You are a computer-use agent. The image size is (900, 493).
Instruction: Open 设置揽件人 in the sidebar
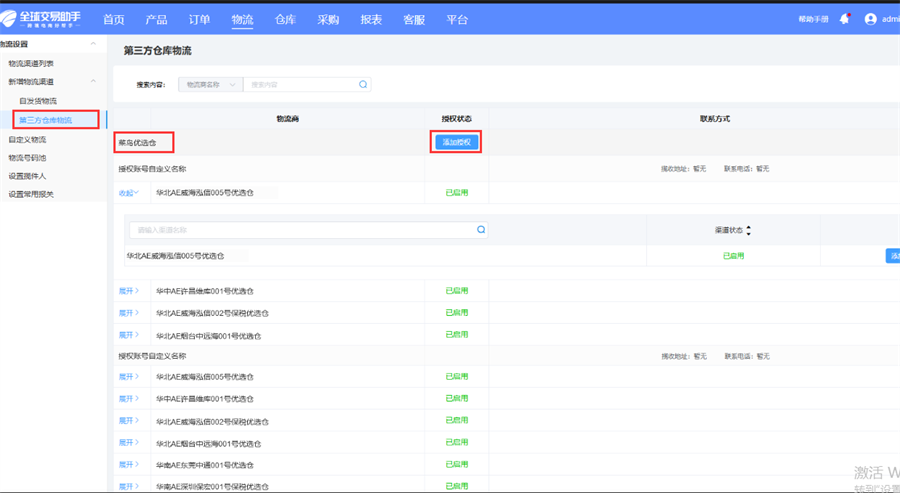coord(27,176)
